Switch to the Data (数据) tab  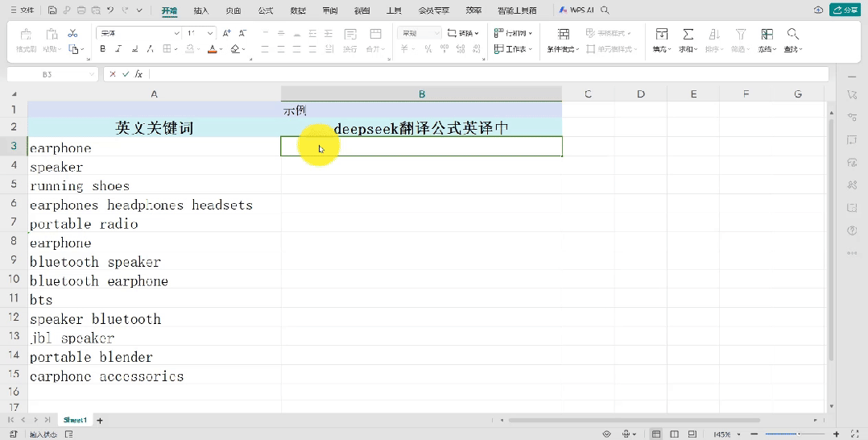pos(298,10)
